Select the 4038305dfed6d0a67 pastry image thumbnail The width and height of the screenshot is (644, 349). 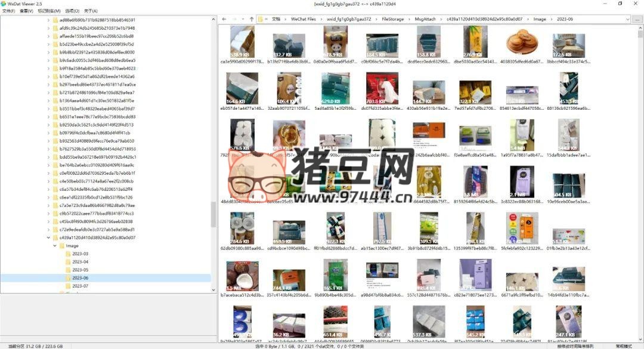(518, 43)
